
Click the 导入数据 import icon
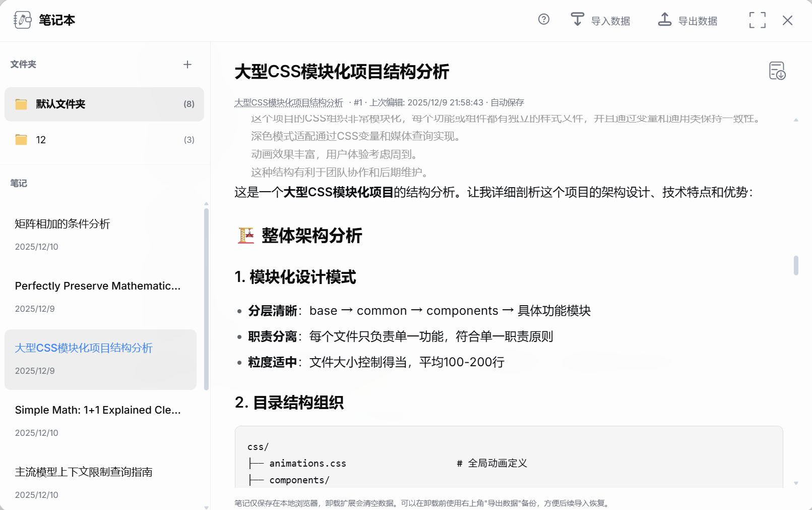click(x=577, y=19)
